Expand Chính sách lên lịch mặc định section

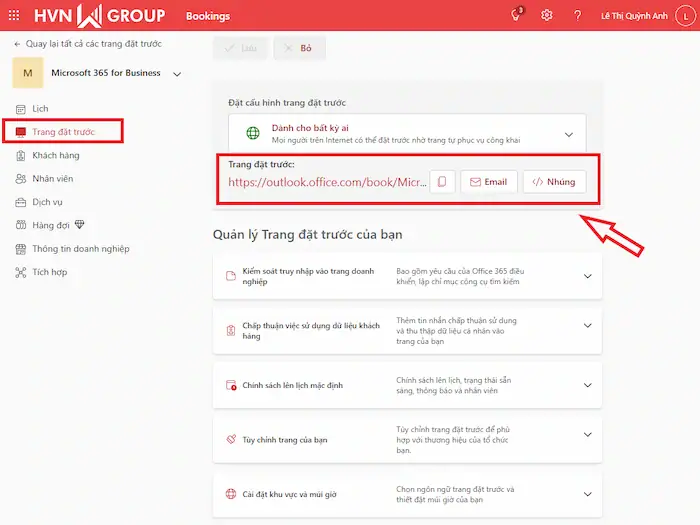click(x=587, y=385)
